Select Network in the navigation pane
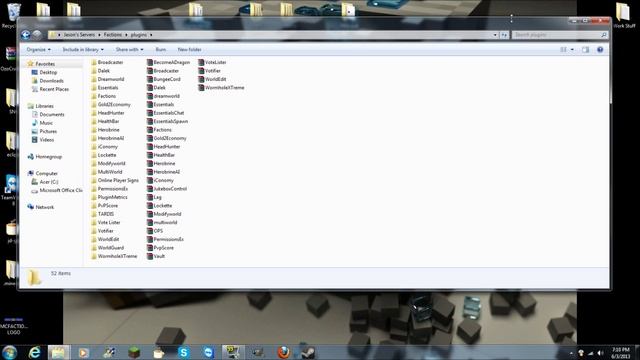 44,207
